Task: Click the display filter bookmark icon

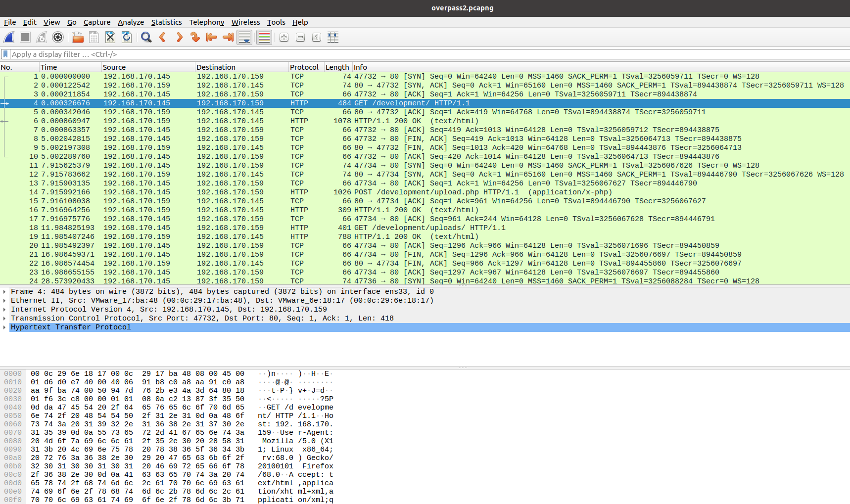Action: tap(5, 54)
